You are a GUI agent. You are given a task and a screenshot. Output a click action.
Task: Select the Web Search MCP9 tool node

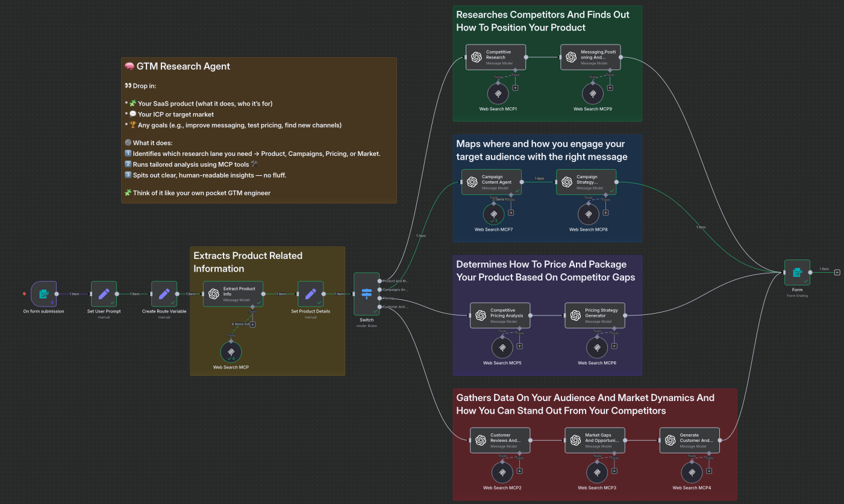(592, 93)
